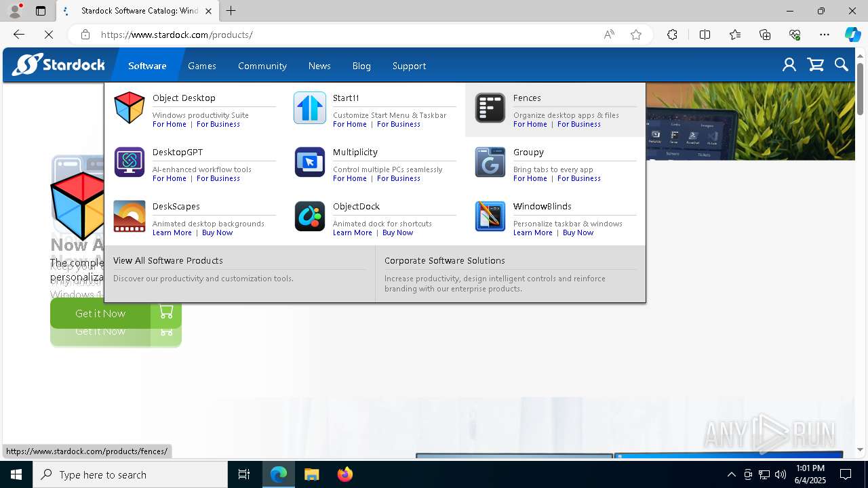Click Start11 For Business link
868x488 pixels.
point(399,124)
